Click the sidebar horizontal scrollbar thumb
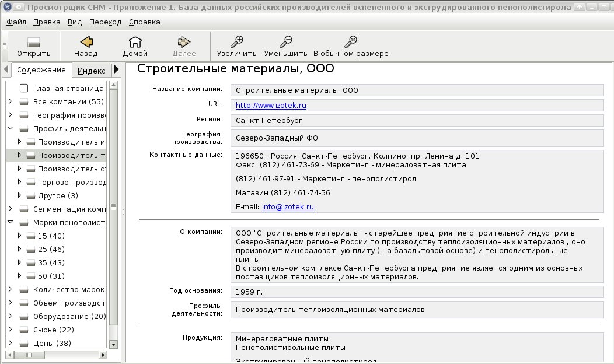The image size is (614, 364). tap(29, 355)
